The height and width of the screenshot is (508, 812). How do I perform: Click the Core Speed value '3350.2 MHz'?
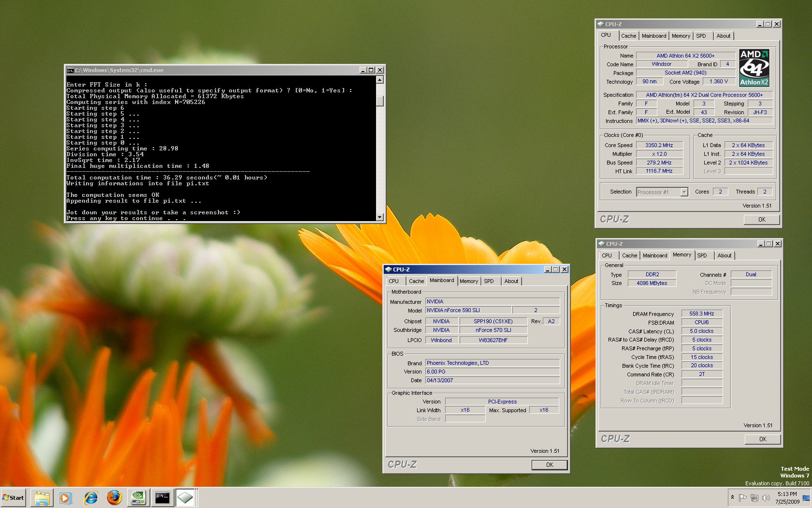659,145
